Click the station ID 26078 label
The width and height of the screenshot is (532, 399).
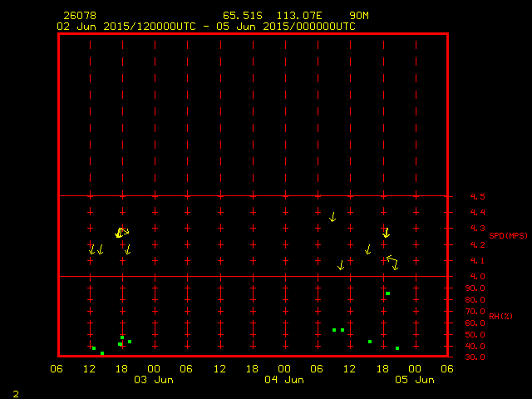(76, 16)
